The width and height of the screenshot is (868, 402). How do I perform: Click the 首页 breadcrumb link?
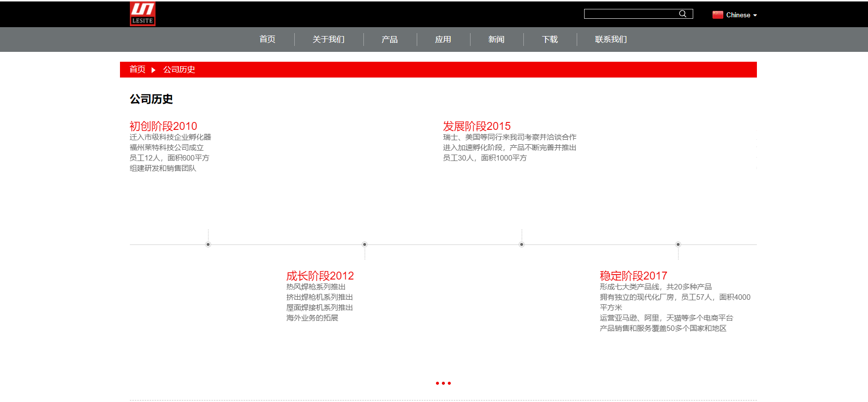(137, 70)
